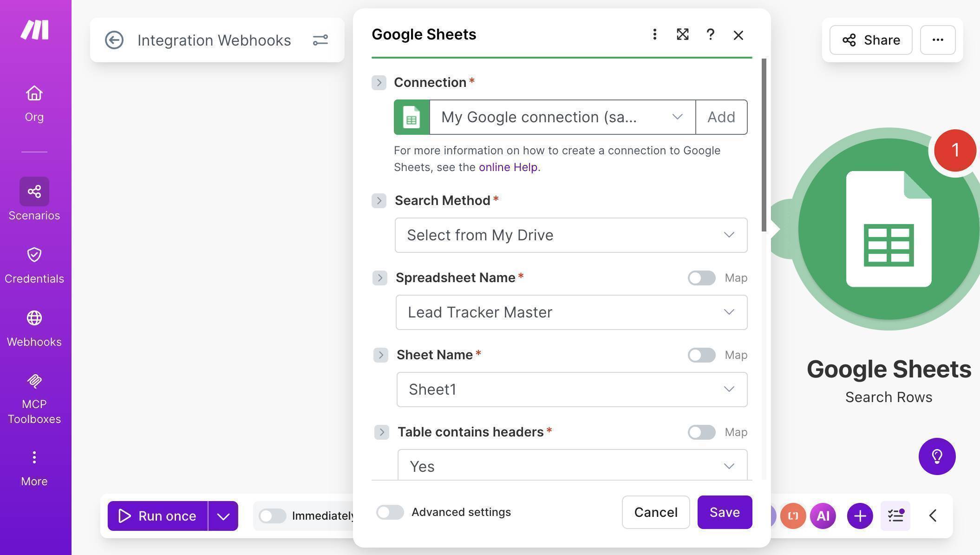
Task: Click the Integration Webhooks scenario name field
Action: point(214,40)
